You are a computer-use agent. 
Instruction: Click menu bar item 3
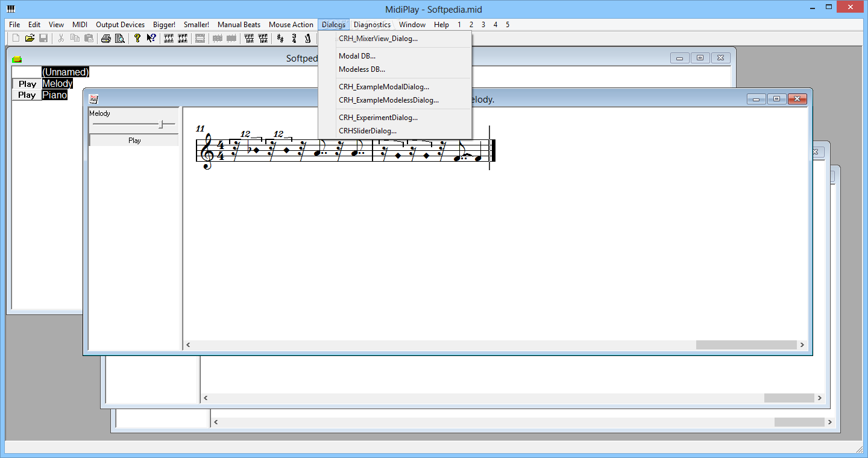tap(483, 25)
